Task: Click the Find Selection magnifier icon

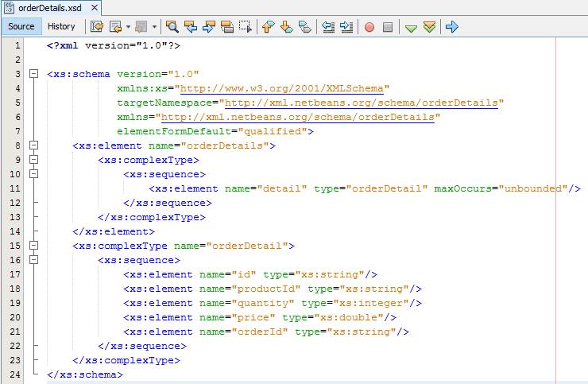Action: click(172, 27)
